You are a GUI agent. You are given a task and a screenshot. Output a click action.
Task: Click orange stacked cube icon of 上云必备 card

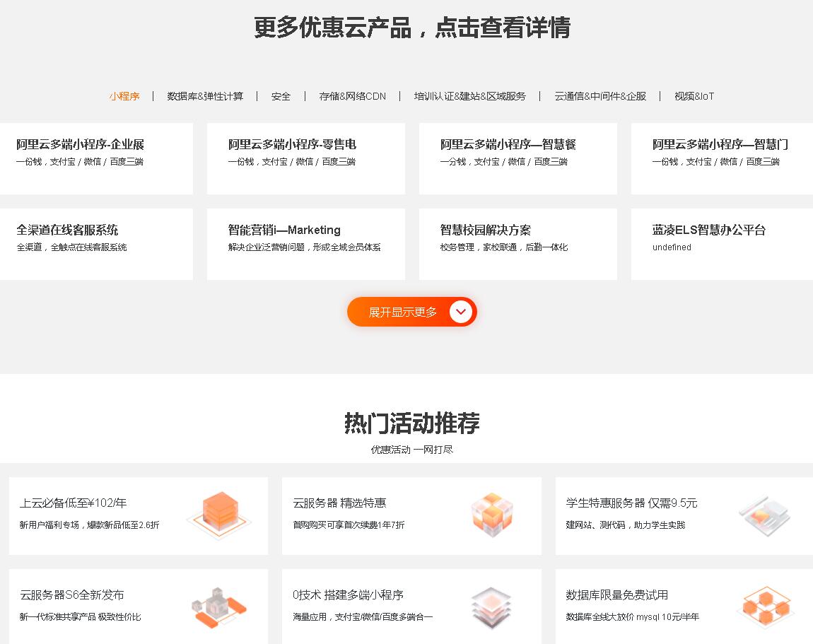221,515
